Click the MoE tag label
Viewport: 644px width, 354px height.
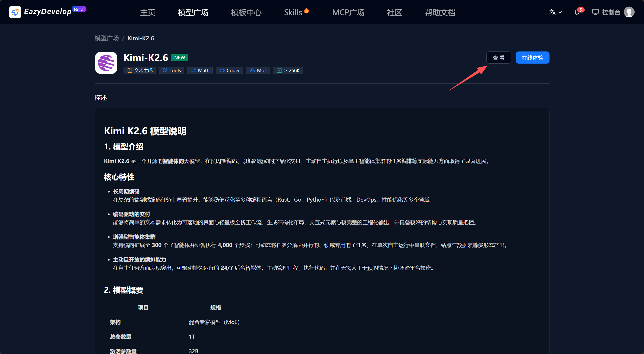262,70
